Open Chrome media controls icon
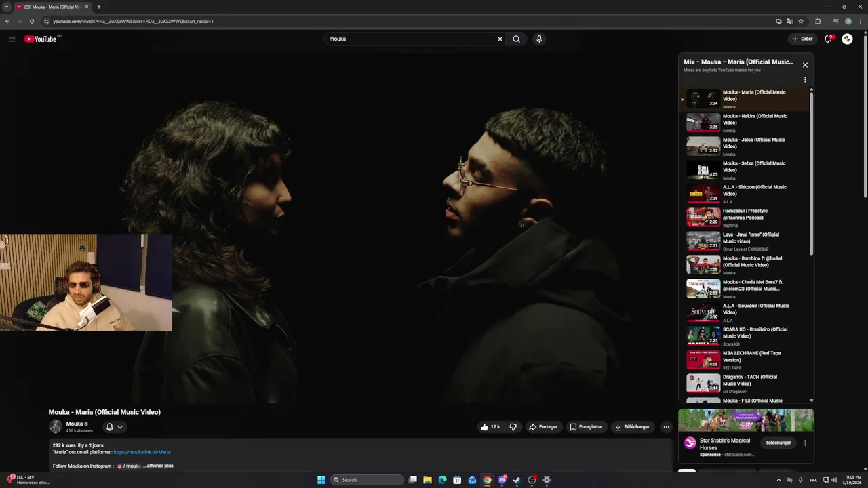 tap(835, 21)
